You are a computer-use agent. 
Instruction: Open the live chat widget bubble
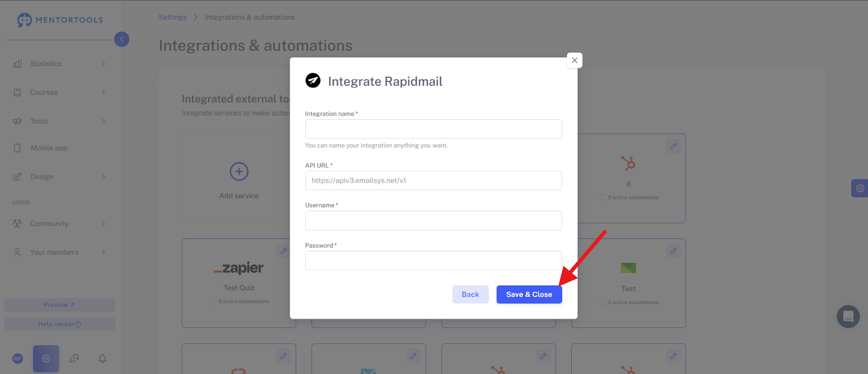848,317
